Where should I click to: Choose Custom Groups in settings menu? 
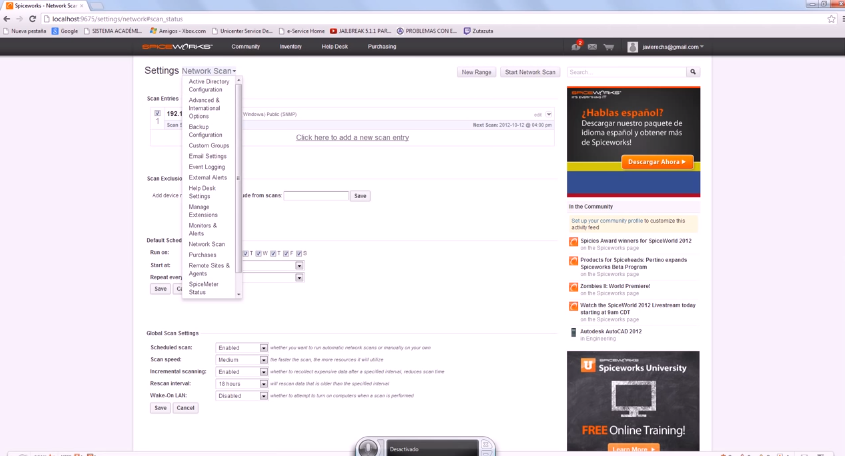tap(209, 146)
